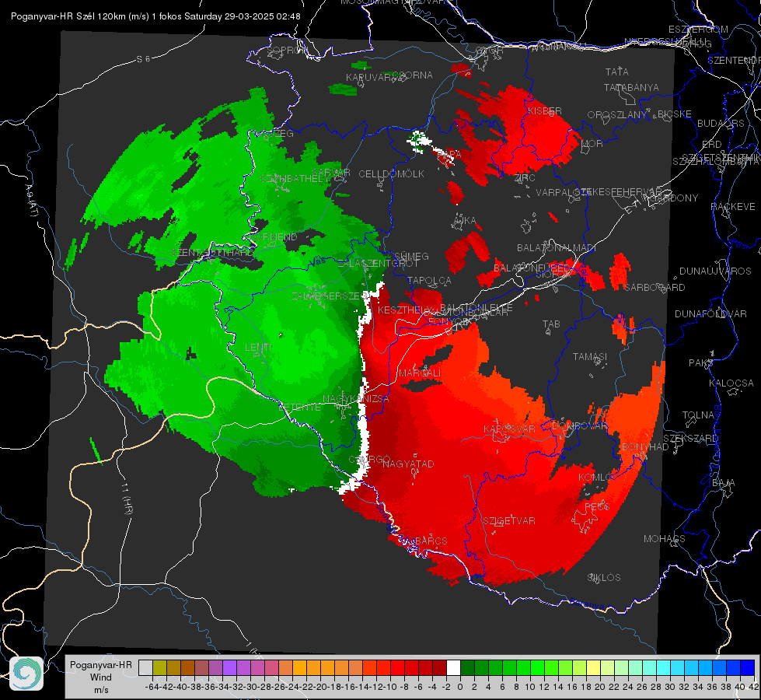Click the pale yellow swatch above 18

tap(594, 668)
